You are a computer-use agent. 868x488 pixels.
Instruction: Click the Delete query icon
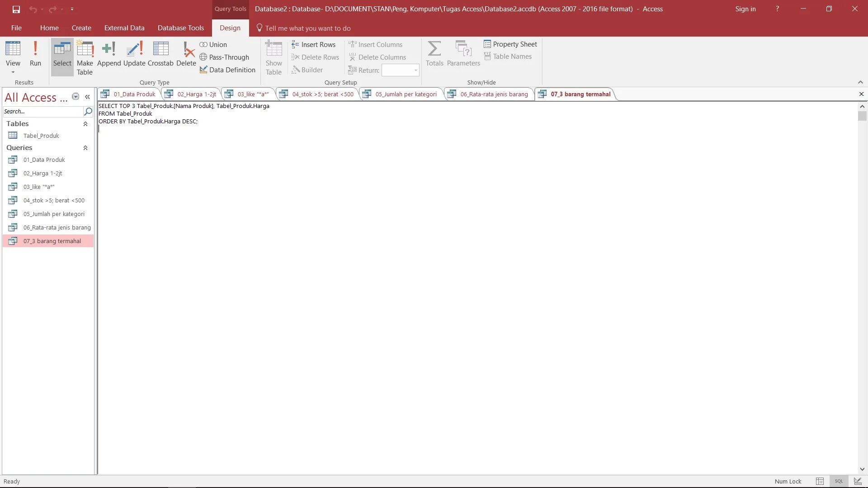(x=186, y=53)
